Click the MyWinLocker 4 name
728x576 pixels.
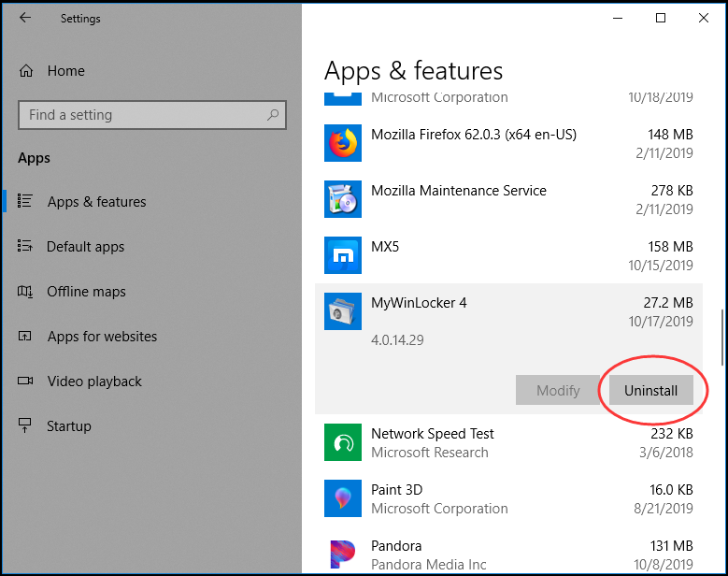[419, 303]
